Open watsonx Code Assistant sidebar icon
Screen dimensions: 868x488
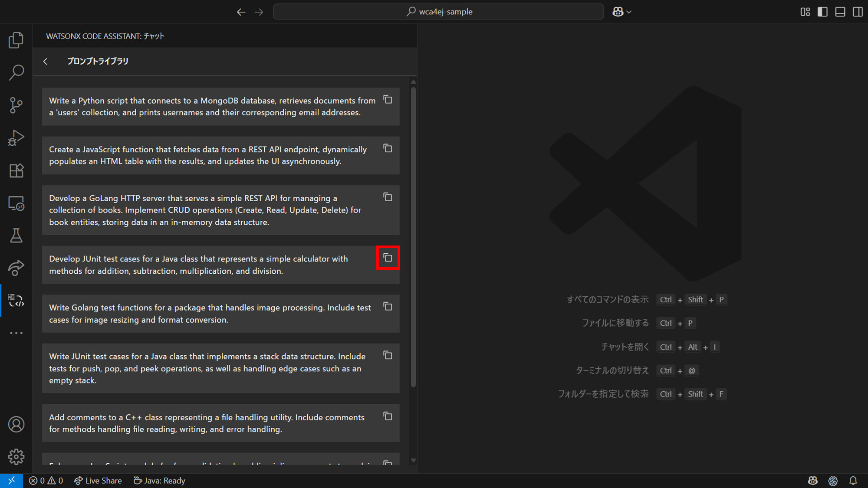[x=16, y=301]
